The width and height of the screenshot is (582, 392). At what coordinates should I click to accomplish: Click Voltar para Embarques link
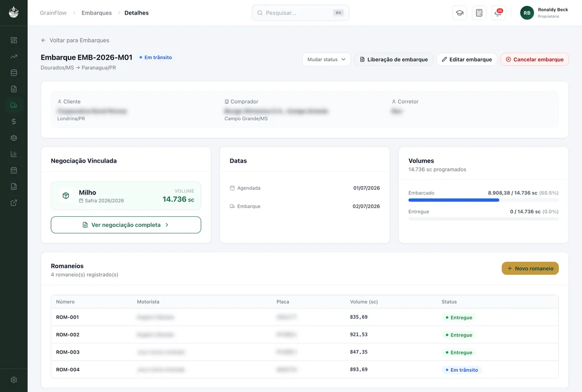(x=75, y=40)
